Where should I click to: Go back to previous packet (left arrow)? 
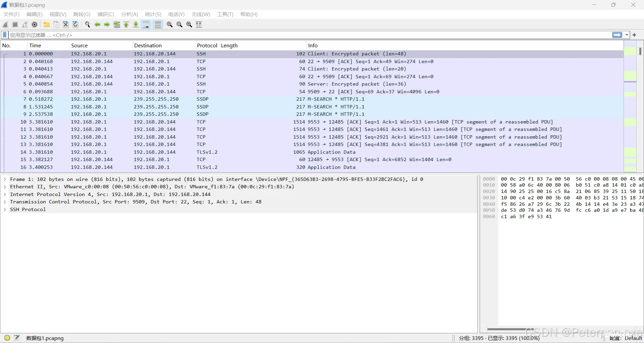[97, 24]
